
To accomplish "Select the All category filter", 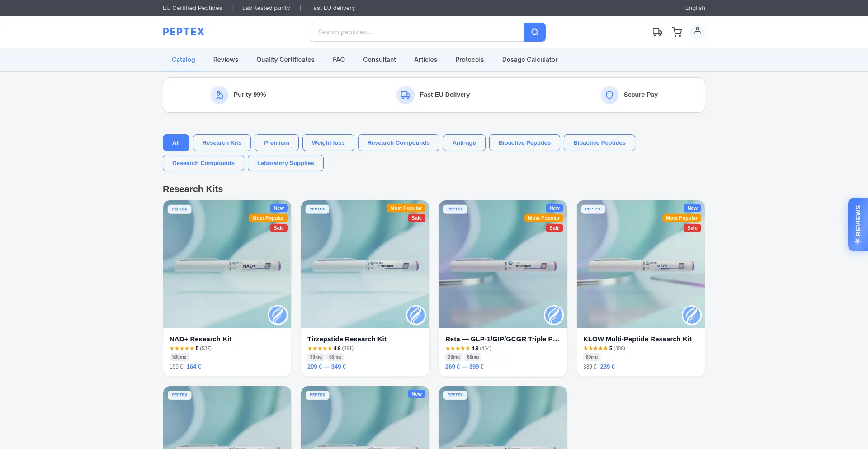I will pyautogui.click(x=176, y=143).
